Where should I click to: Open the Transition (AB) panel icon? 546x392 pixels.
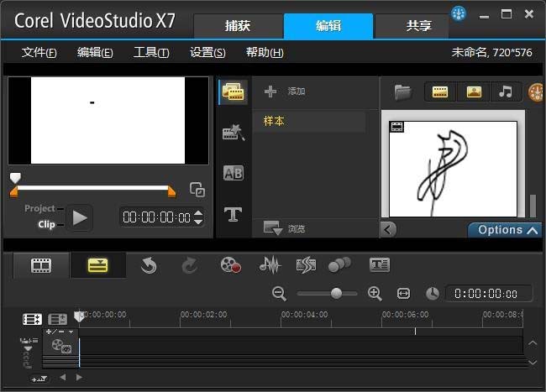[233, 173]
